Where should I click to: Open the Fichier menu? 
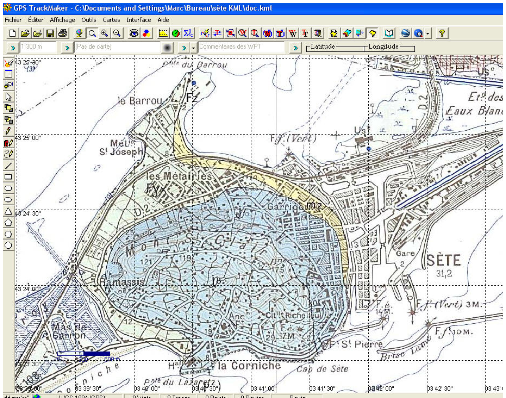[13, 20]
